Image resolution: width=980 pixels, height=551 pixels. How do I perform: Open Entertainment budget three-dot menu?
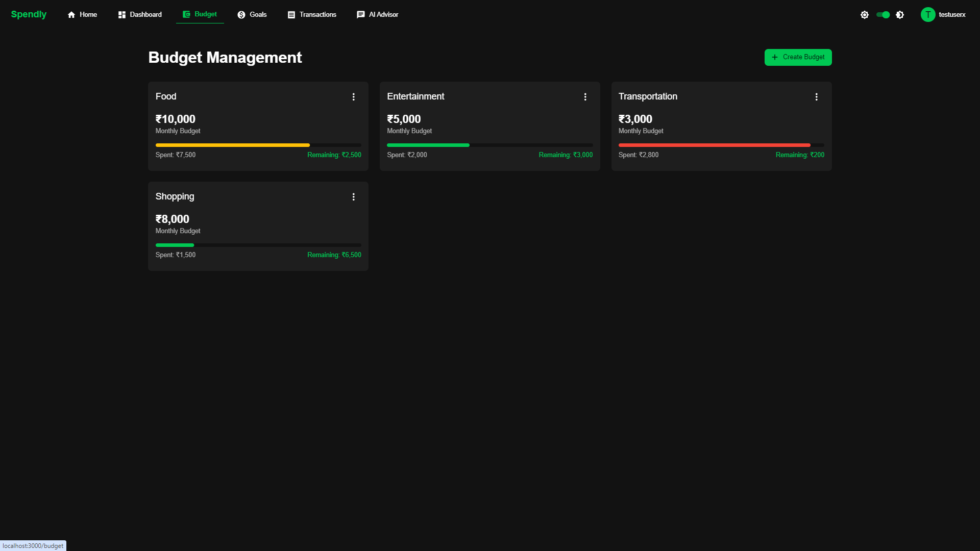coord(585,97)
